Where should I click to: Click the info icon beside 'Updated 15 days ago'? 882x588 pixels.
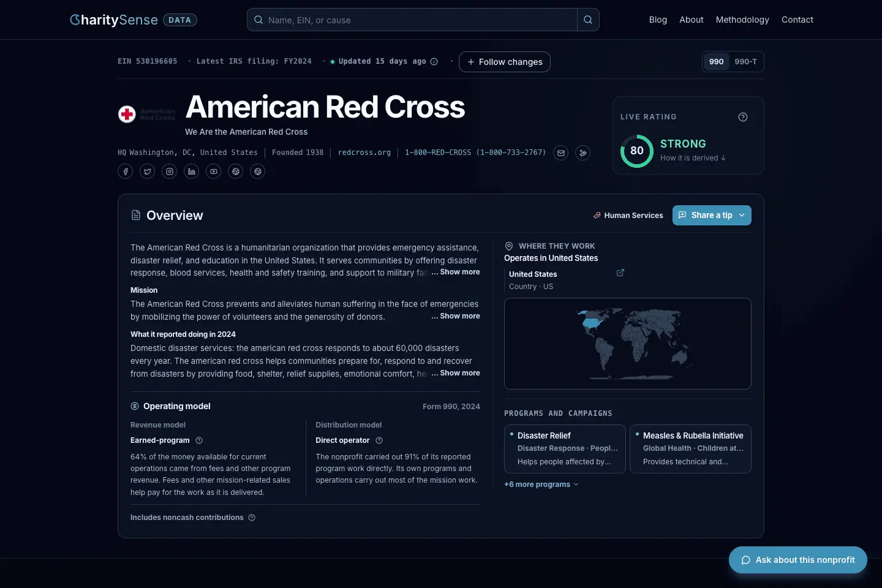434,61
